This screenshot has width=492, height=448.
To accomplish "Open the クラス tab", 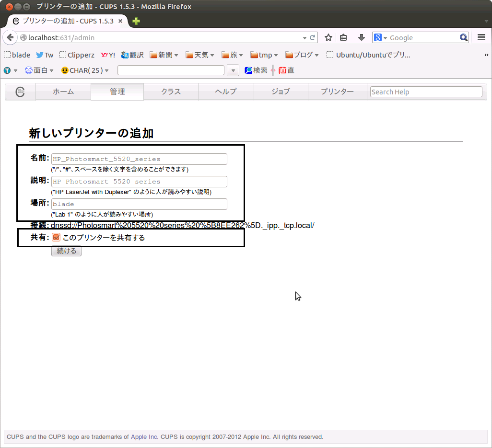I will coord(171,92).
